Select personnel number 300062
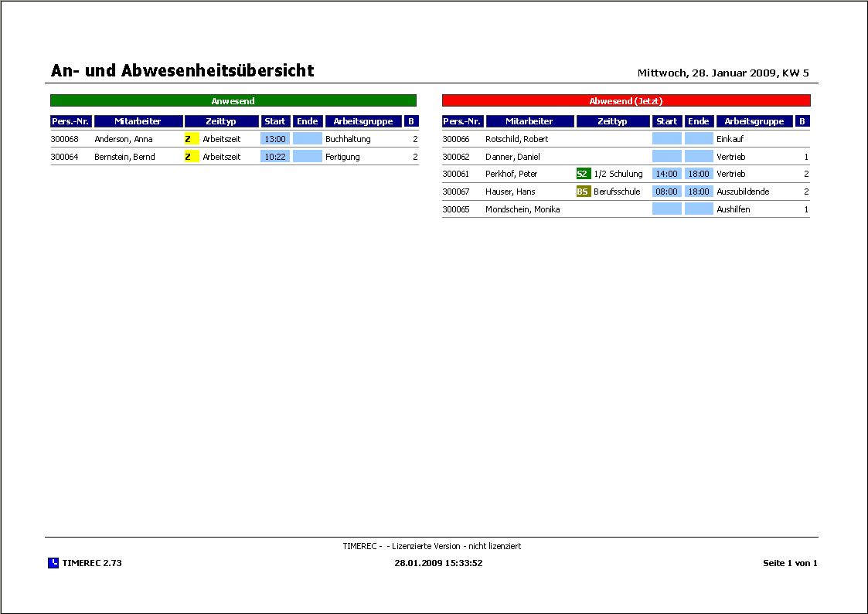 pyautogui.click(x=455, y=157)
